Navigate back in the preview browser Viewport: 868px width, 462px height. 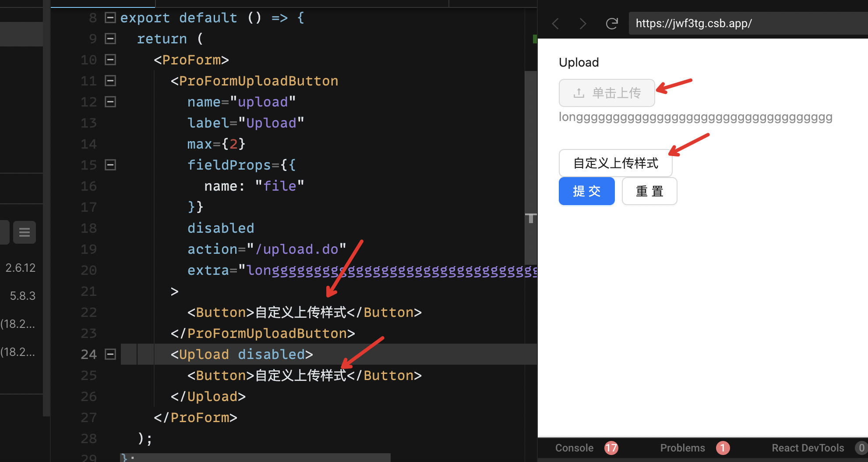[555, 24]
